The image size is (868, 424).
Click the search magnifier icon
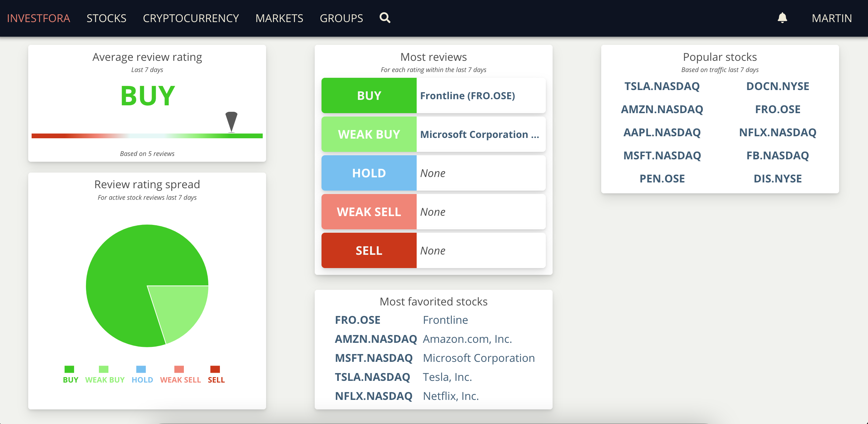pos(385,18)
